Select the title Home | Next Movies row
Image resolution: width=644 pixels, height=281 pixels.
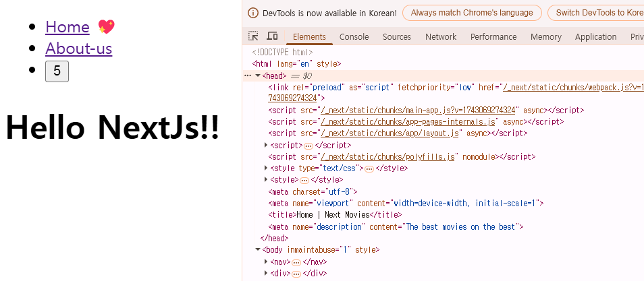tap(335, 214)
